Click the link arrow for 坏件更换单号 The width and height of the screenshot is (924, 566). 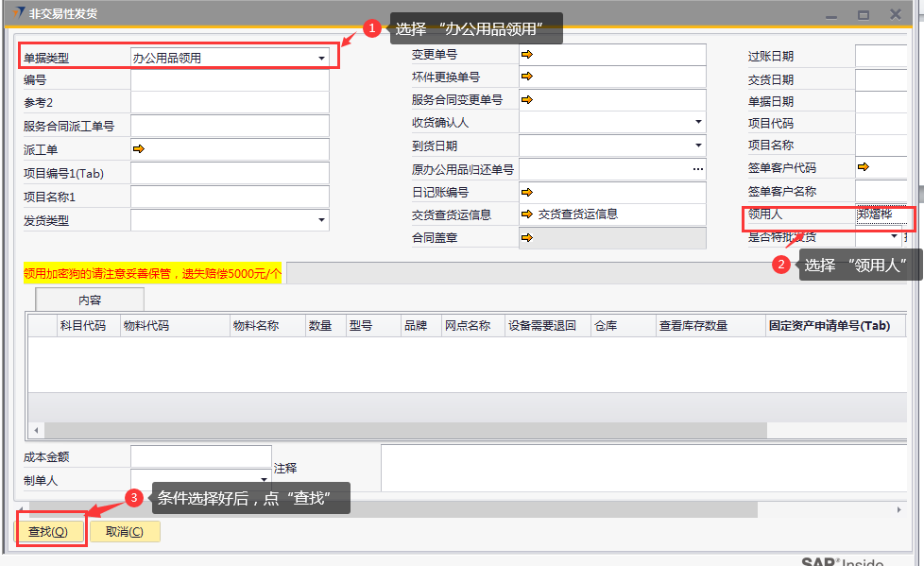pos(527,77)
